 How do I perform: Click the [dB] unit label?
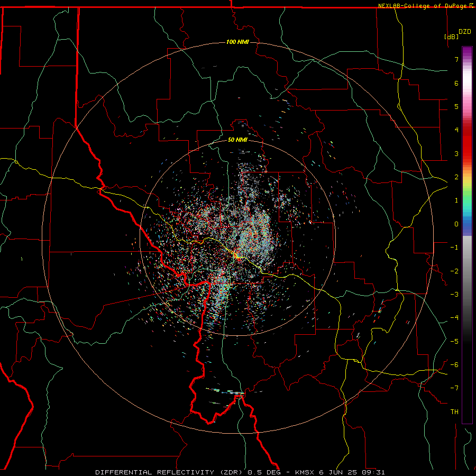click(452, 36)
